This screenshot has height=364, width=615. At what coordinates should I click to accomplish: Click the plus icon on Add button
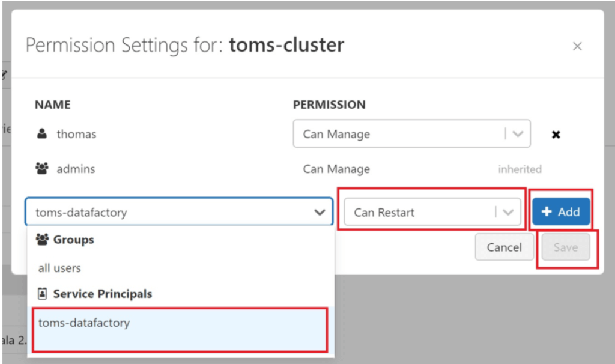[x=547, y=212]
